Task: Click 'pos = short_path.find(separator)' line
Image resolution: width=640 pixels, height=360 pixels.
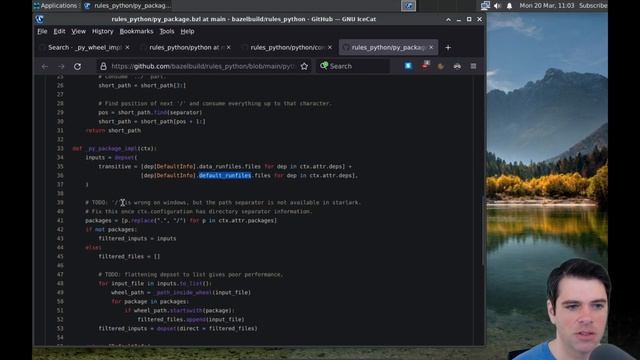Action: 150,113
